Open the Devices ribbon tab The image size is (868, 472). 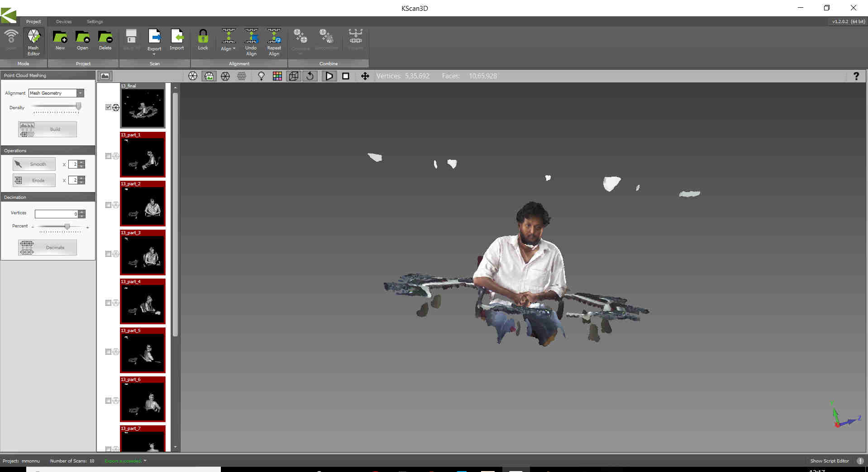[x=64, y=21]
